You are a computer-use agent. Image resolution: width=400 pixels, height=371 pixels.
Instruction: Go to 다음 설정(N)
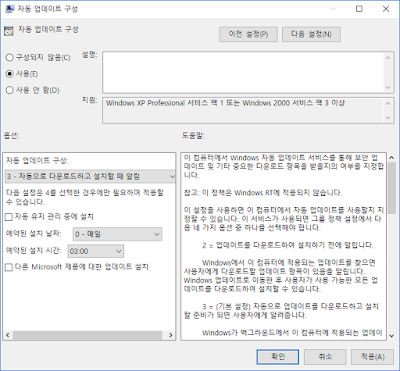(311, 34)
